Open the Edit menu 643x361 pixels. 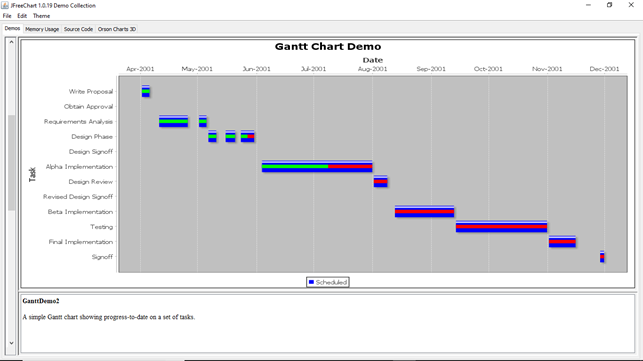22,16
